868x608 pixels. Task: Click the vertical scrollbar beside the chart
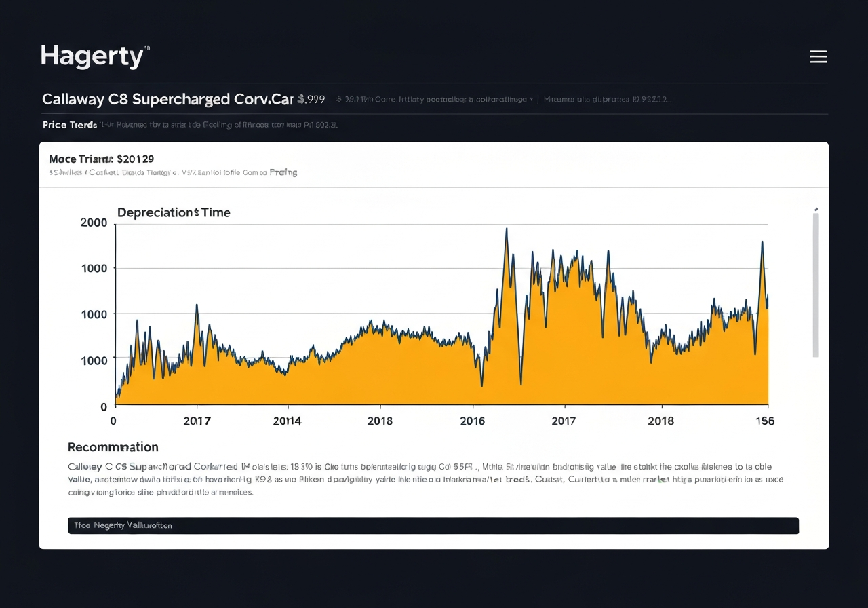coord(816,284)
